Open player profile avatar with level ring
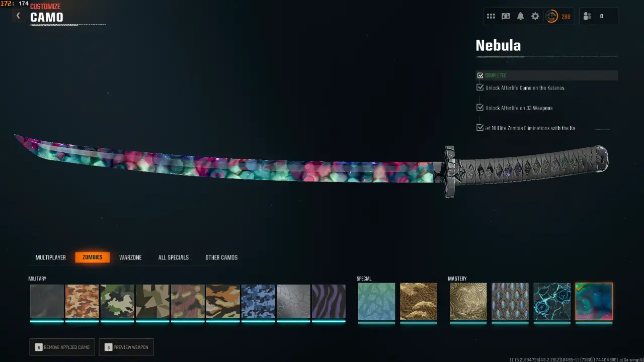 tap(552, 16)
